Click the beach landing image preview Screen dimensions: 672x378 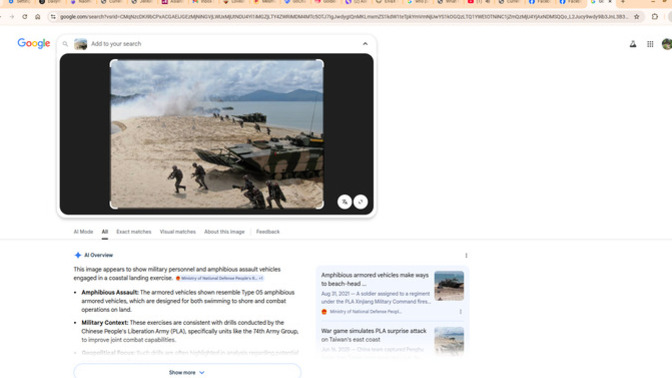(216, 134)
